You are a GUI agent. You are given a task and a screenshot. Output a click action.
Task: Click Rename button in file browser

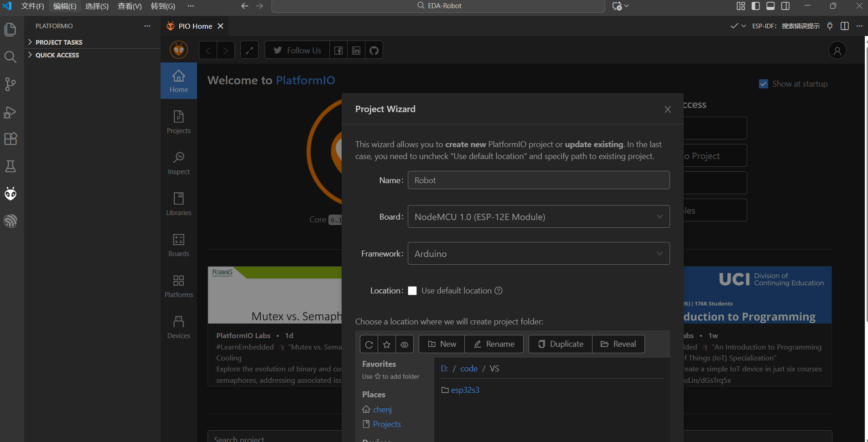pos(494,344)
